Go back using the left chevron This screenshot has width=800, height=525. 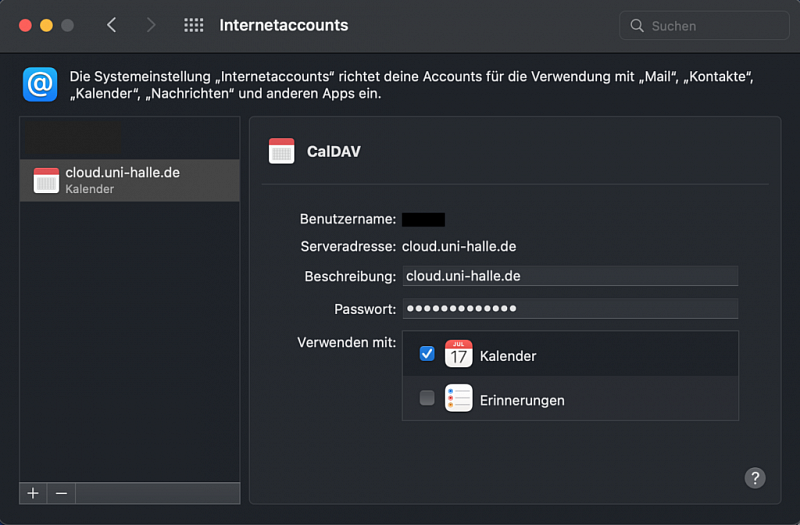[x=112, y=25]
